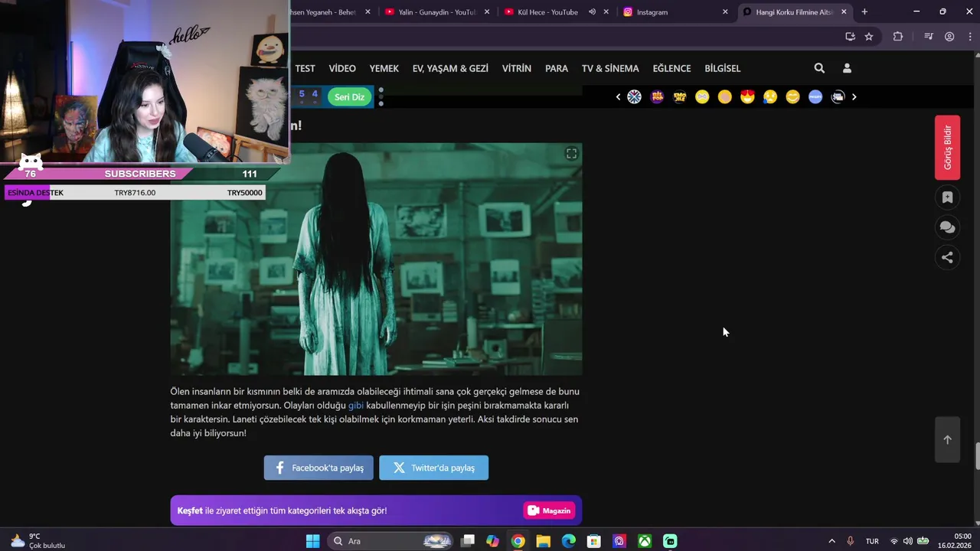This screenshot has height=551, width=980.
Task: Share result with Twitter'da paylaş button
Action: coord(433,468)
